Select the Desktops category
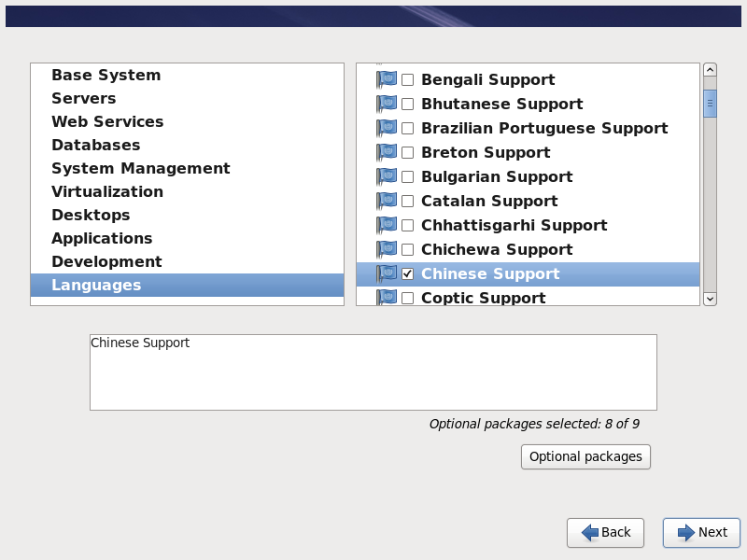This screenshot has width=747, height=560. 91,215
